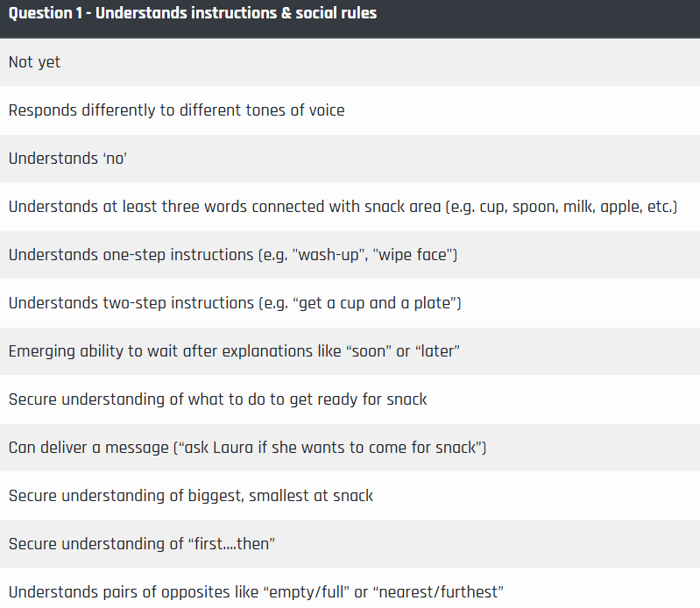Click the 'wash-up' example text
The image size is (700, 608).
pos(329,255)
